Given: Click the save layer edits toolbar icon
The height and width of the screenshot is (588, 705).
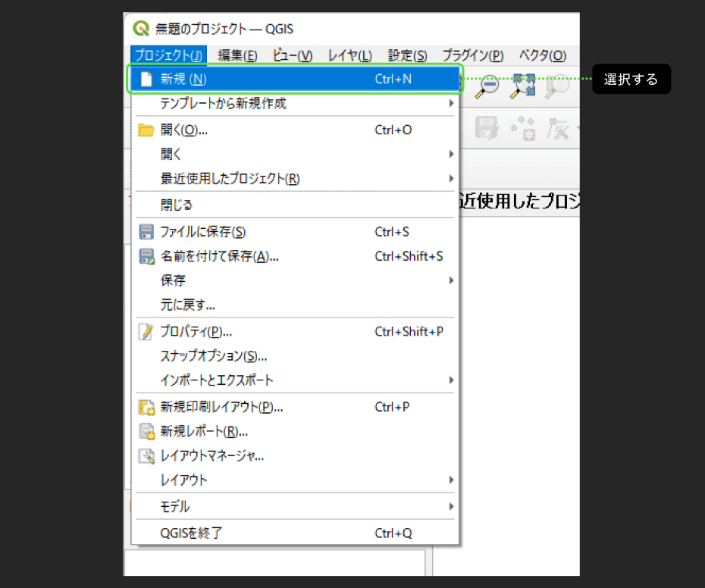Looking at the screenshot, I should coord(487,129).
